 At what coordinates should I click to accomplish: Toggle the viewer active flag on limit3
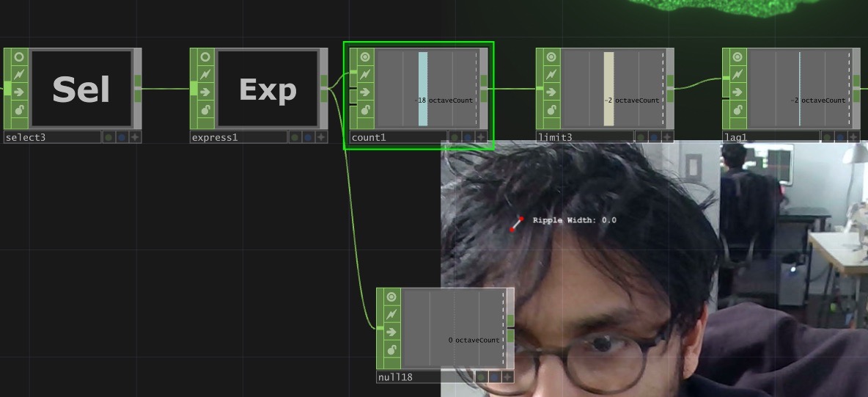(x=551, y=57)
